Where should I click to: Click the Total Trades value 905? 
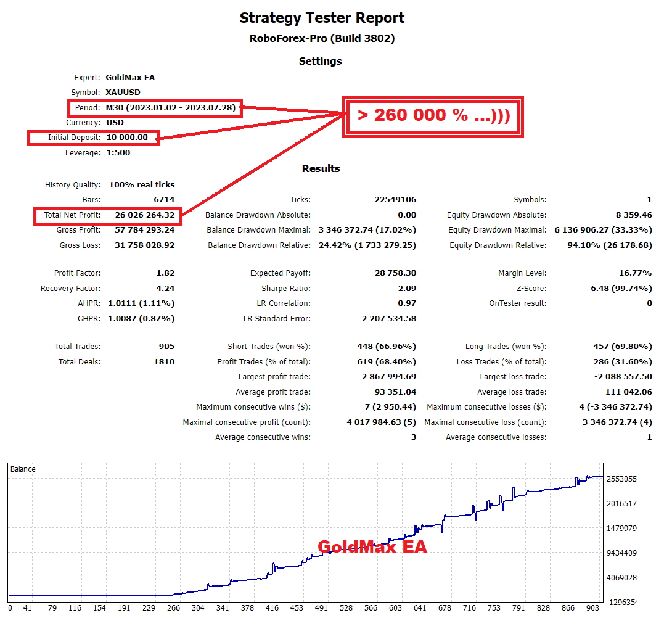point(166,347)
